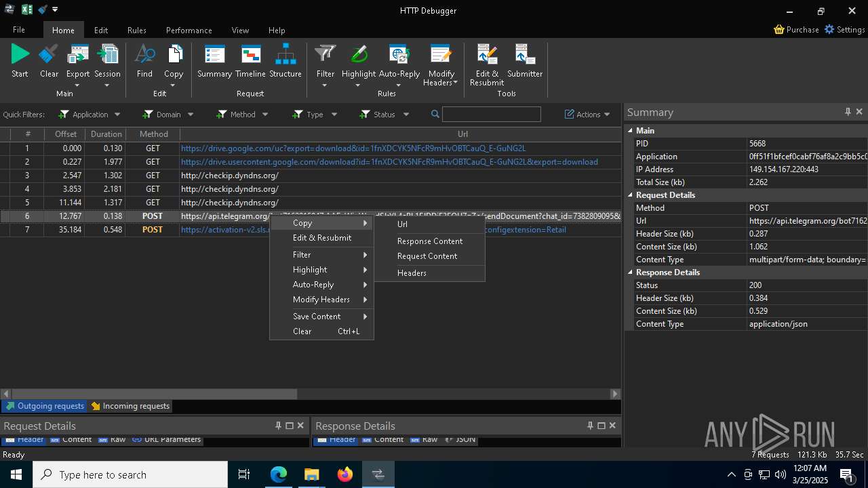Viewport: 868px width, 488px height.
Task: Click the Windows Start button
Action: coord(16,474)
